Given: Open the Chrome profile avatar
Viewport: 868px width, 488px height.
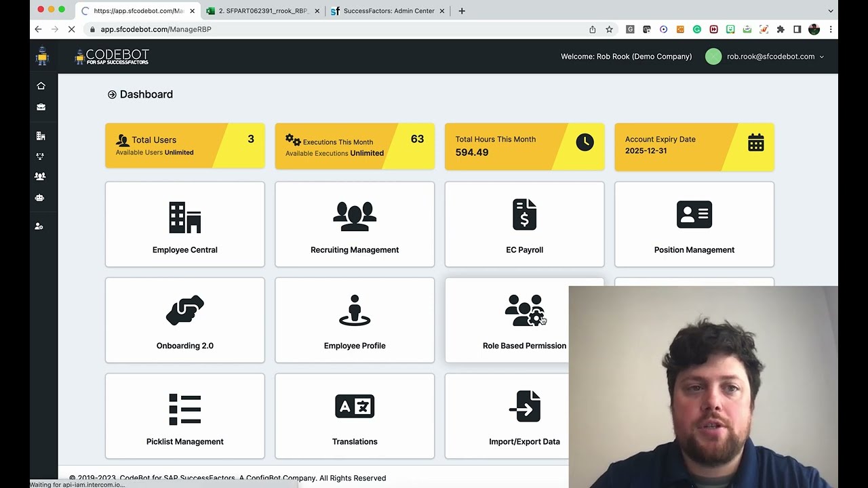Looking at the screenshot, I should click(814, 29).
